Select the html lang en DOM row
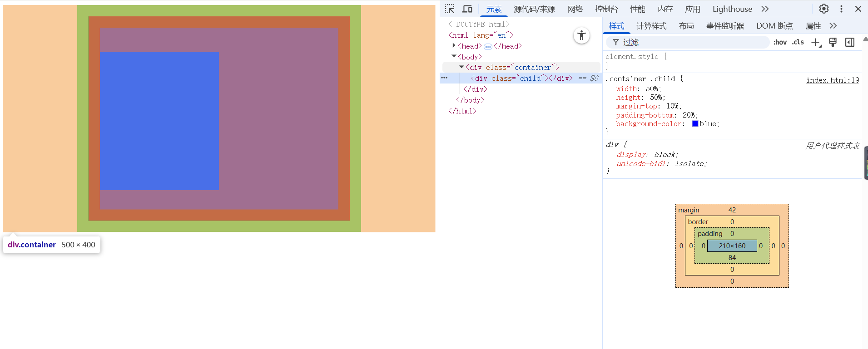 pyautogui.click(x=481, y=35)
